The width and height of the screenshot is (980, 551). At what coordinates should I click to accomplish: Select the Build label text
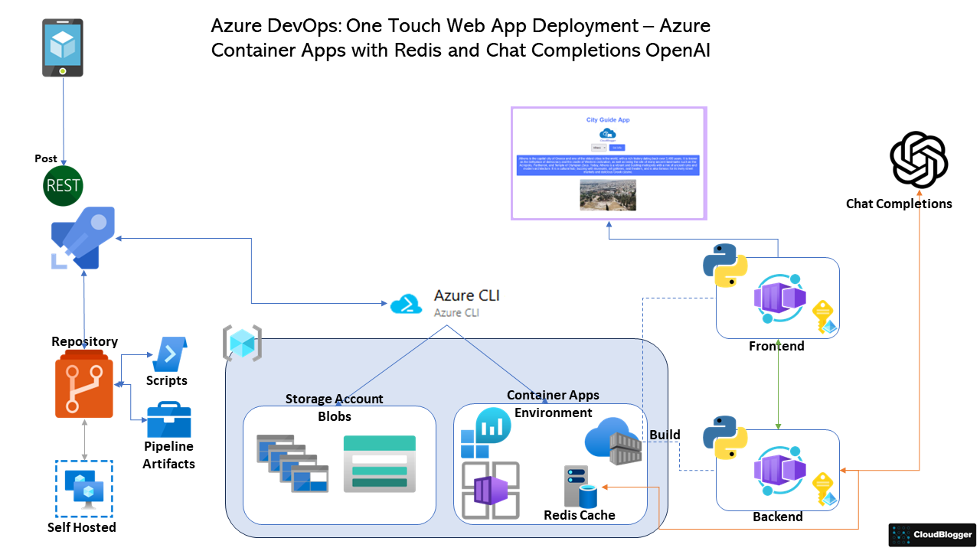pos(665,435)
